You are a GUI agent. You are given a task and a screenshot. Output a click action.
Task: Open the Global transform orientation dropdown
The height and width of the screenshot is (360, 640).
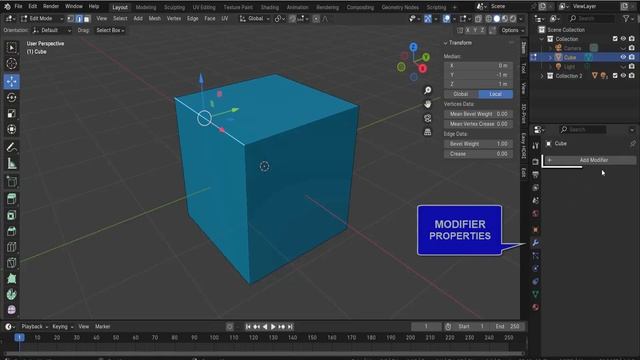pos(255,19)
